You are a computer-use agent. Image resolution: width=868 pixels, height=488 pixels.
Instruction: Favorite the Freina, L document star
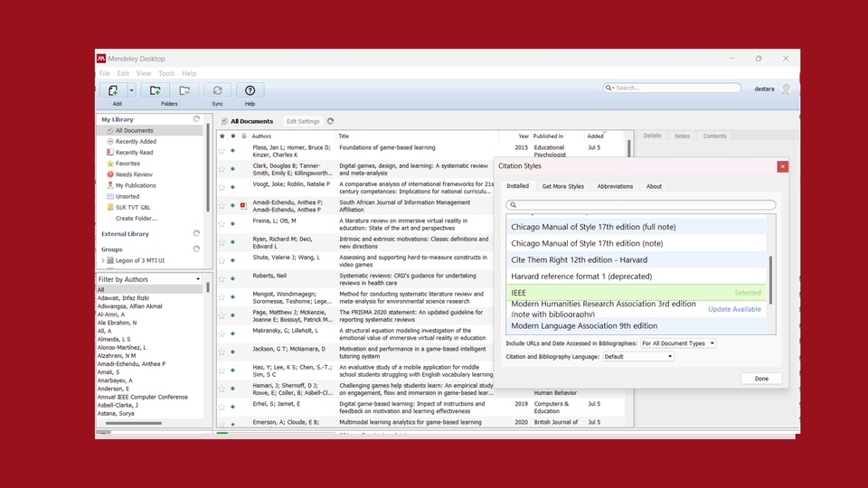tap(222, 223)
